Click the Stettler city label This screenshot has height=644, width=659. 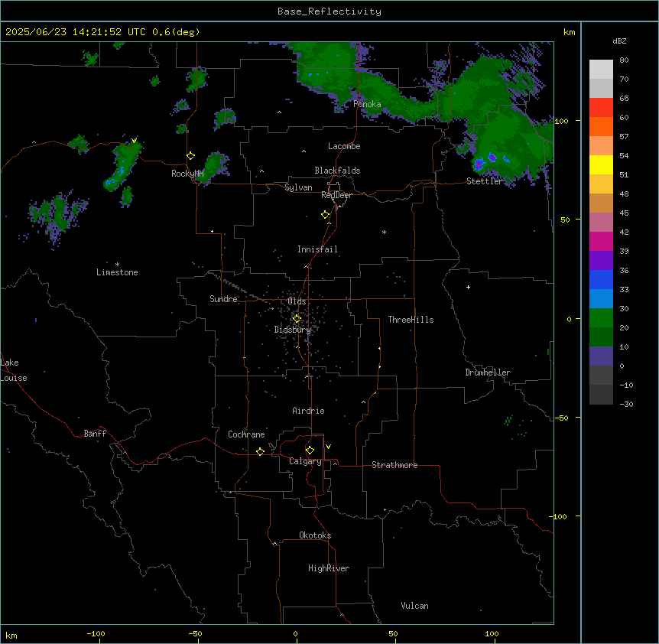pos(485,181)
